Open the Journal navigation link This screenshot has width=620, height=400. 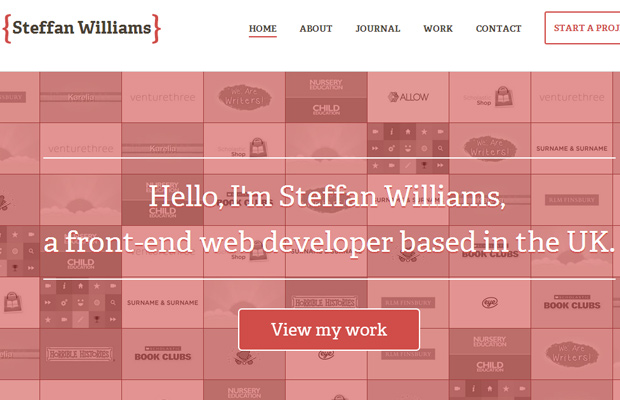[x=378, y=29]
